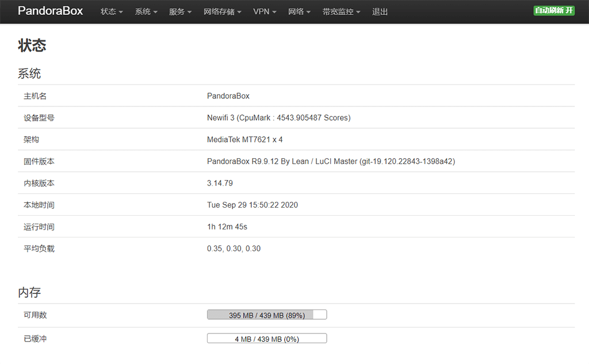Click the 运行时间 row label
Screen dimensions: 589x364
click(x=39, y=227)
